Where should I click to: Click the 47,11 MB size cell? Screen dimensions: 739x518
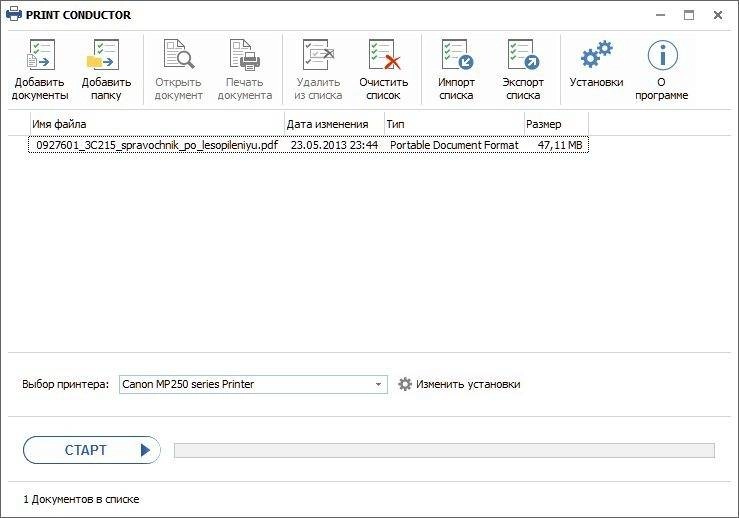coord(560,145)
